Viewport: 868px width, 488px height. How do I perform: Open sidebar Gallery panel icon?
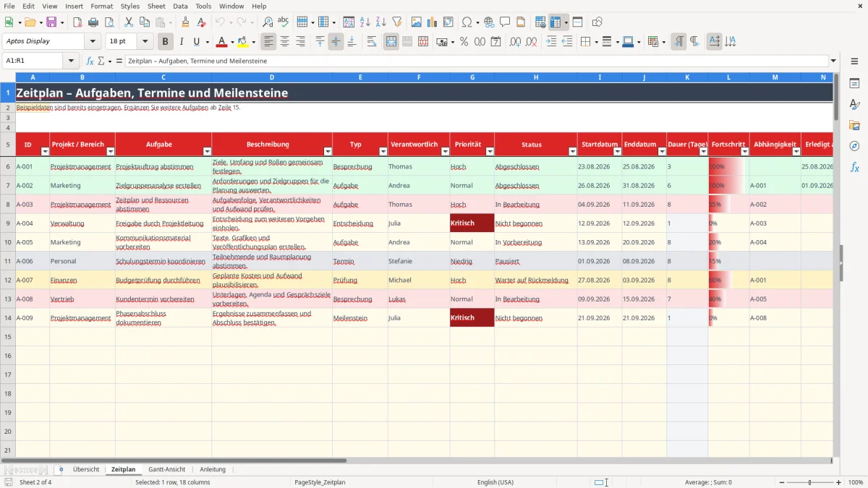pyautogui.click(x=854, y=126)
